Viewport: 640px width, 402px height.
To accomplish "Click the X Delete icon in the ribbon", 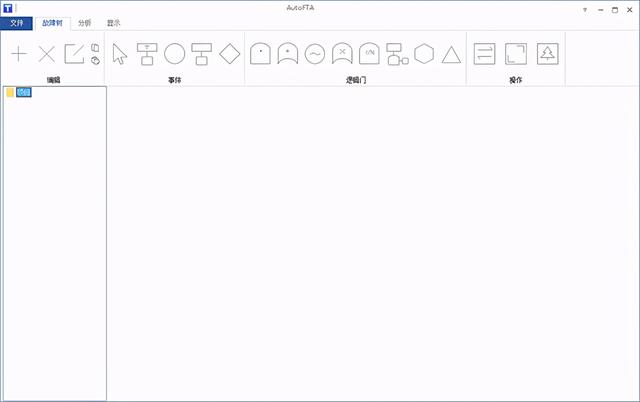I will tap(47, 54).
